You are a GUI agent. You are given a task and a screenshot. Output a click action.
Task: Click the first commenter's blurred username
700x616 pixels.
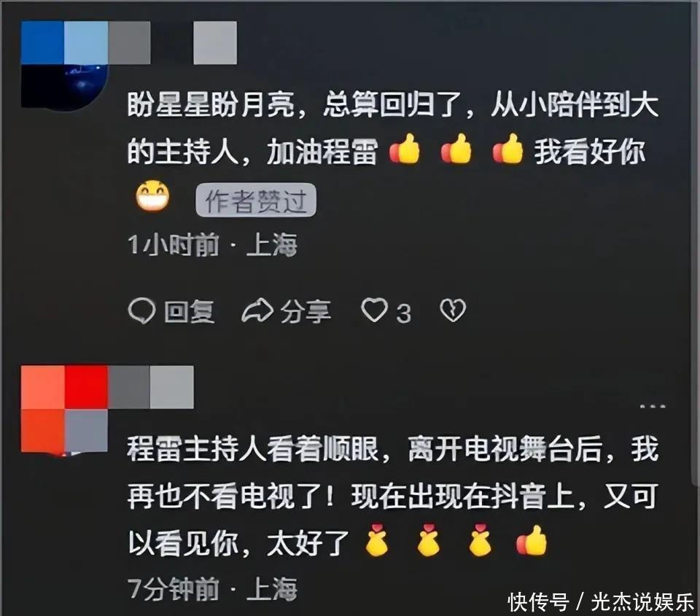[x=172, y=43]
